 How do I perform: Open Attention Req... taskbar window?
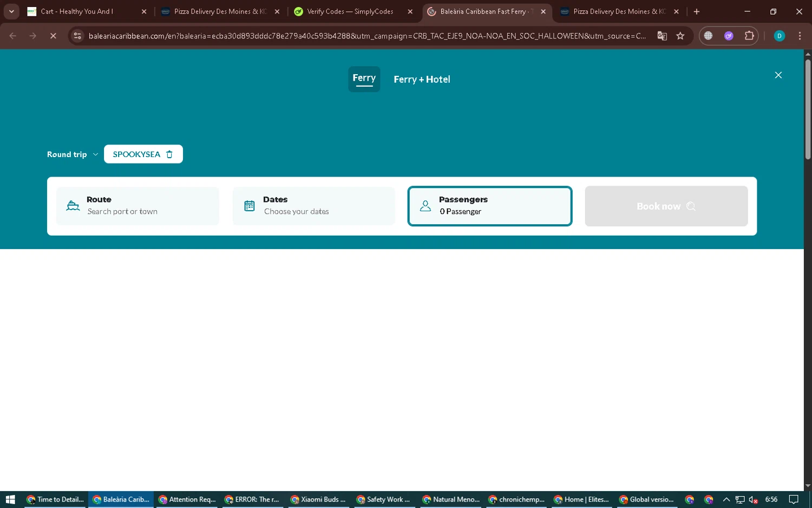click(187, 499)
